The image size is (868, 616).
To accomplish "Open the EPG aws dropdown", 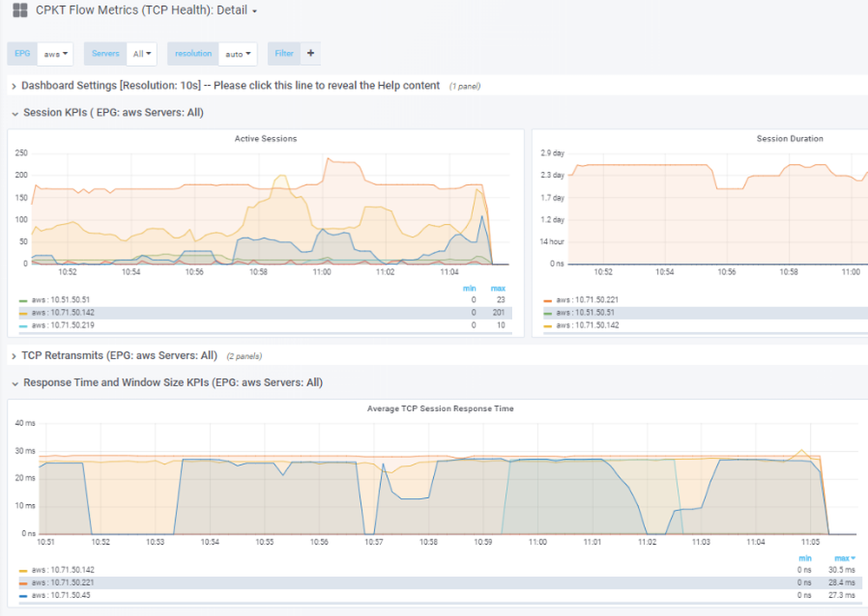I will click(x=56, y=54).
